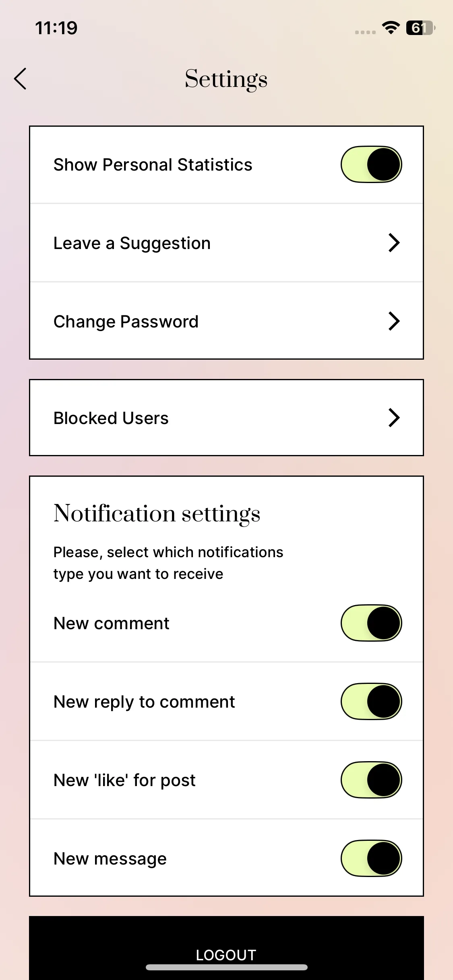
Task: Tap the cellular signal dots
Action: [x=365, y=32]
